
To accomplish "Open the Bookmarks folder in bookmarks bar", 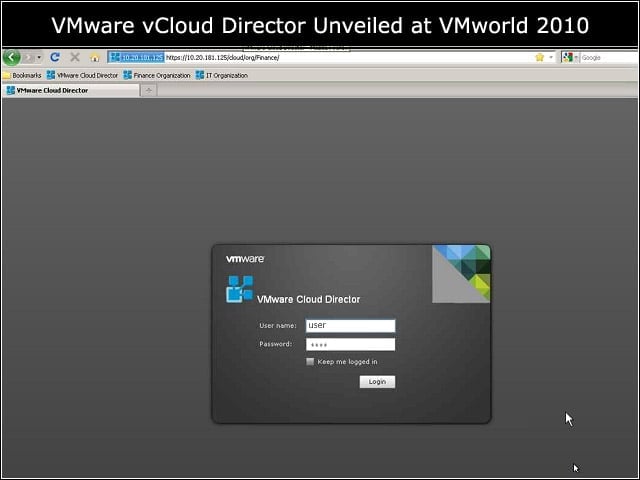I will pos(22,76).
